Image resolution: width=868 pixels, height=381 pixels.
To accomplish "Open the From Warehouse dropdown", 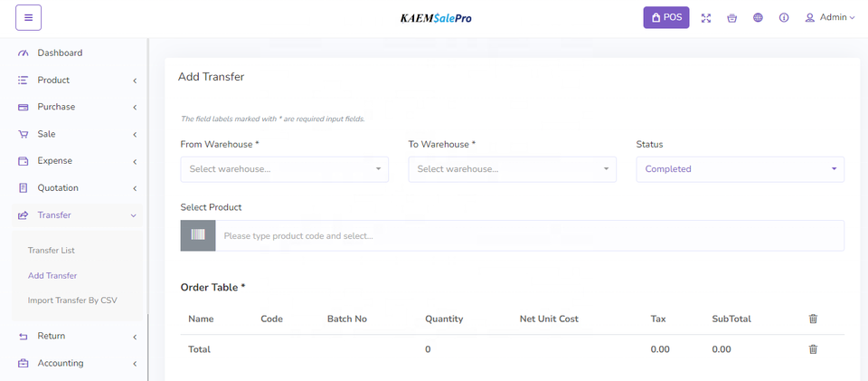I will [284, 169].
